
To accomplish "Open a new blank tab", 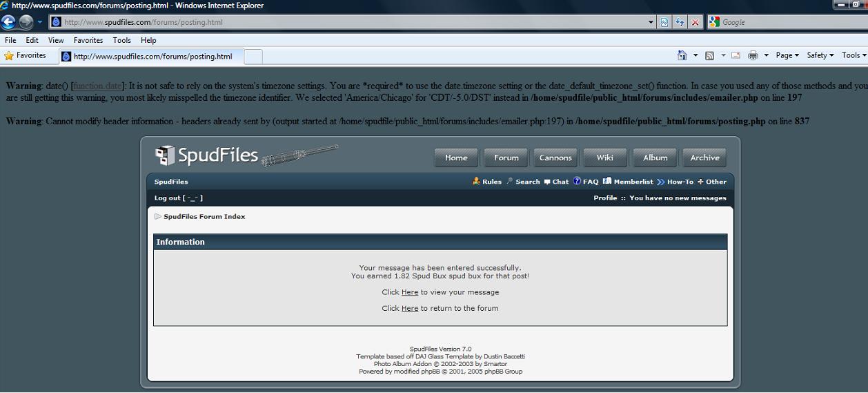I will (x=253, y=57).
